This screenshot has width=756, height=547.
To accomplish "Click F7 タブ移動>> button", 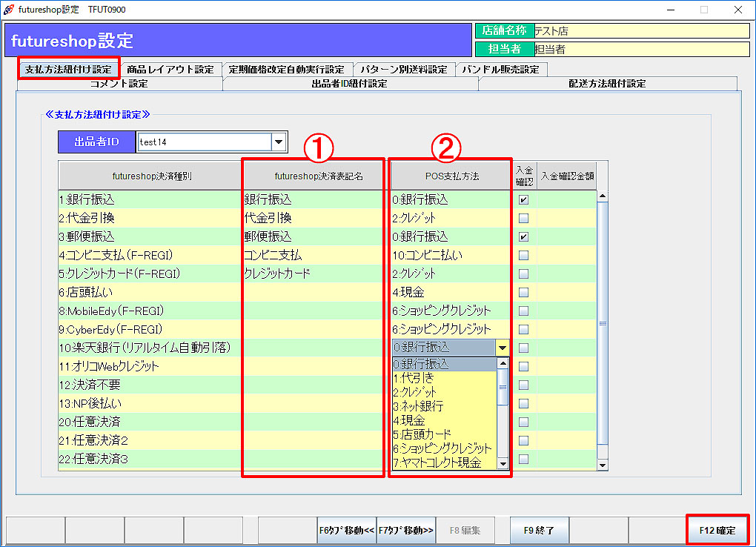I will click(x=405, y=530).
